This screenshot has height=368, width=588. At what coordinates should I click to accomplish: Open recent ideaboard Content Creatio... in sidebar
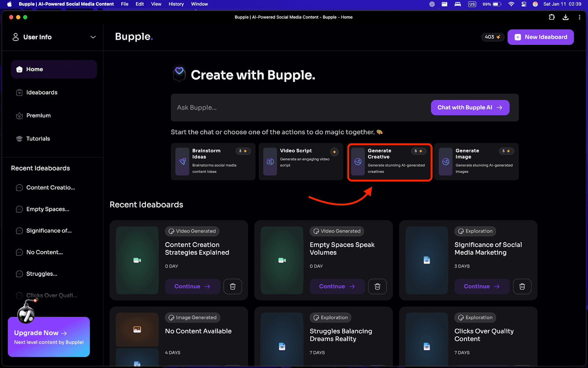[x=46, y=188]
